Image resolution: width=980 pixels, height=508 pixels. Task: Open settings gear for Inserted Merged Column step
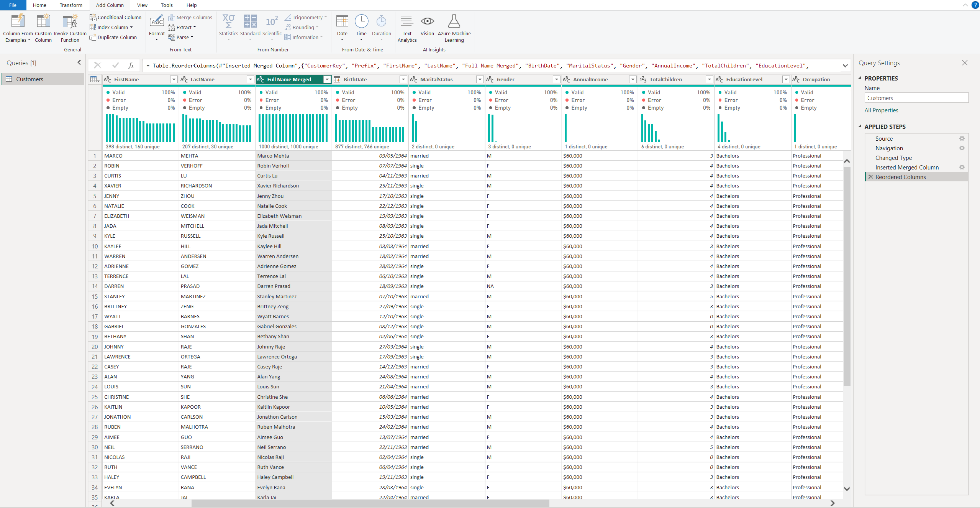pos(962,167)
